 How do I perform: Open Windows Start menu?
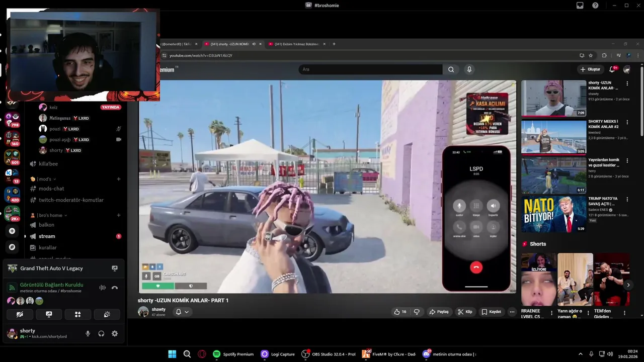point(172,354)
